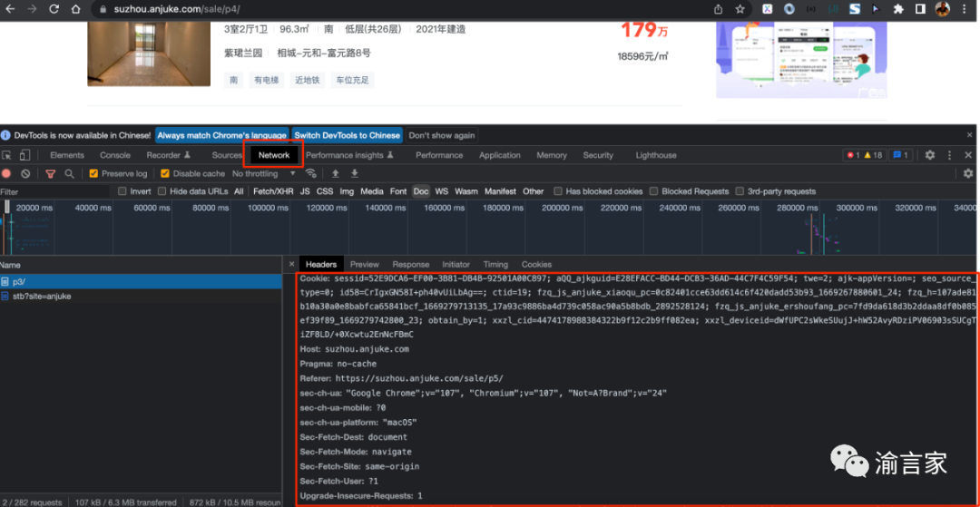
Task: Open the Chrome three-dot menu
Action: pyautogui.click(x=965, y=9)
